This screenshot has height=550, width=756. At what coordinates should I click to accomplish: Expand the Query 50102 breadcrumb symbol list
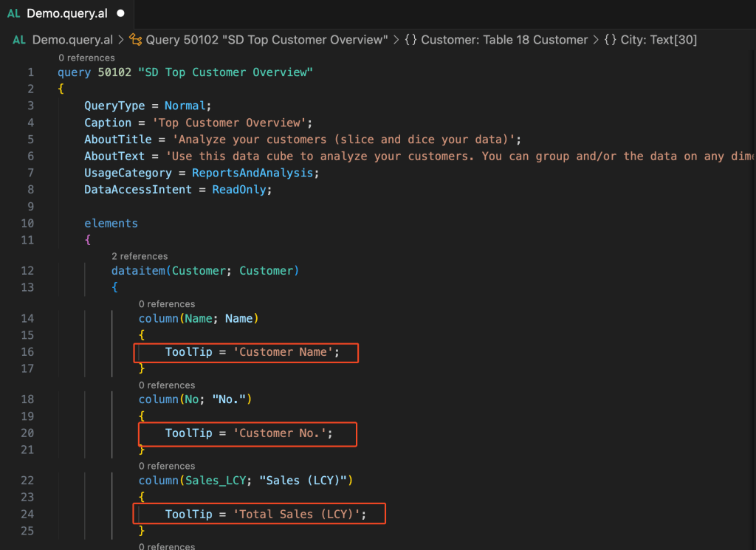267,40
